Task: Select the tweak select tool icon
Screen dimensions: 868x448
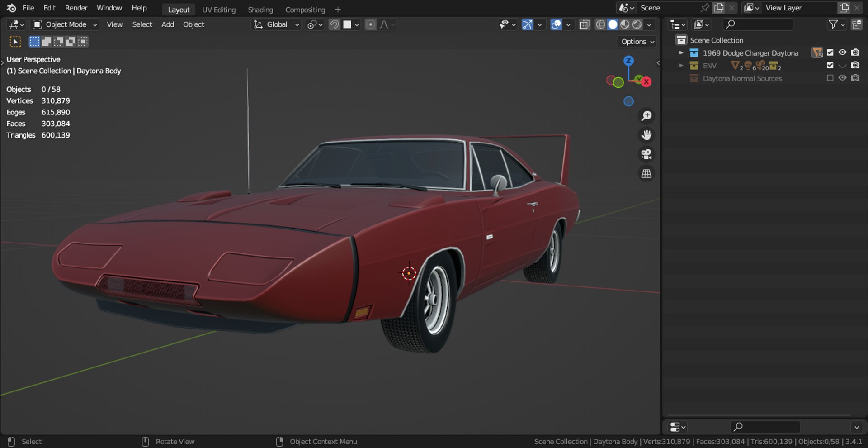Action: 15,42
